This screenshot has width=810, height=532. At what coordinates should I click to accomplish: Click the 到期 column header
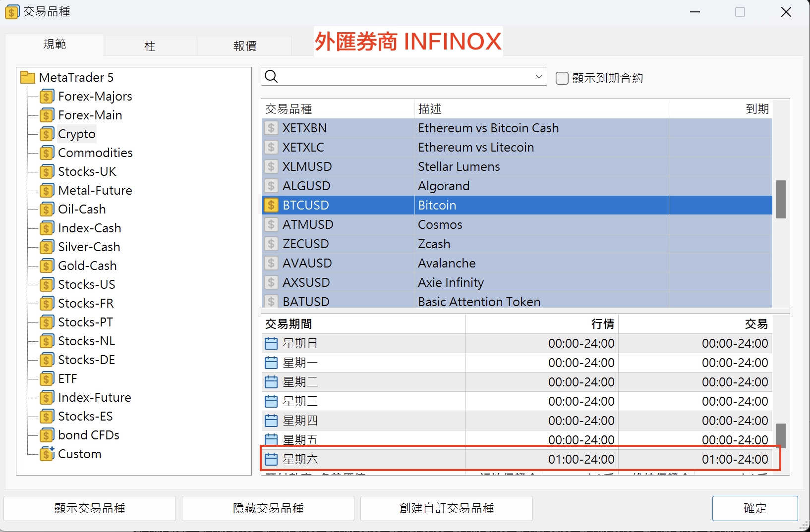(721, 109)
